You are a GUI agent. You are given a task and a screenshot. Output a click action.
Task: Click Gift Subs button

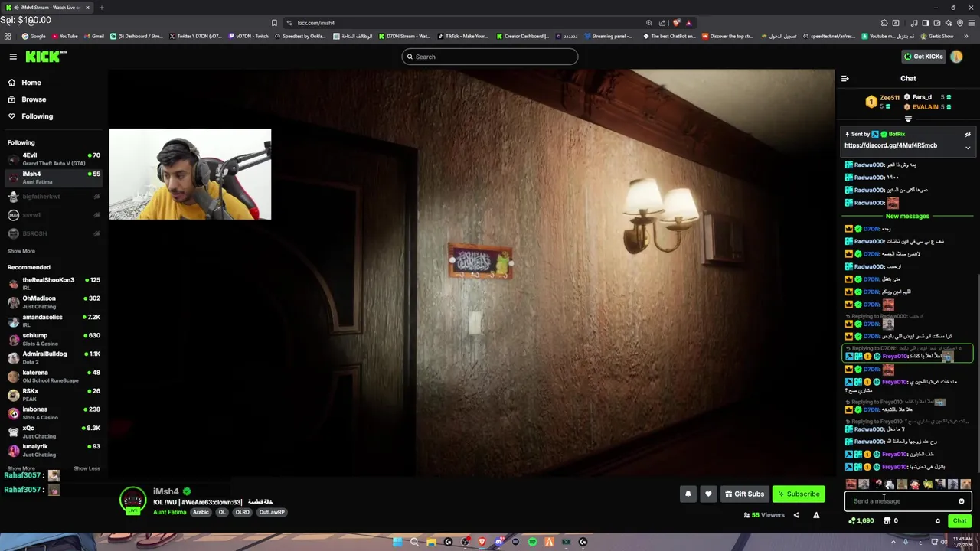(744, 494)
